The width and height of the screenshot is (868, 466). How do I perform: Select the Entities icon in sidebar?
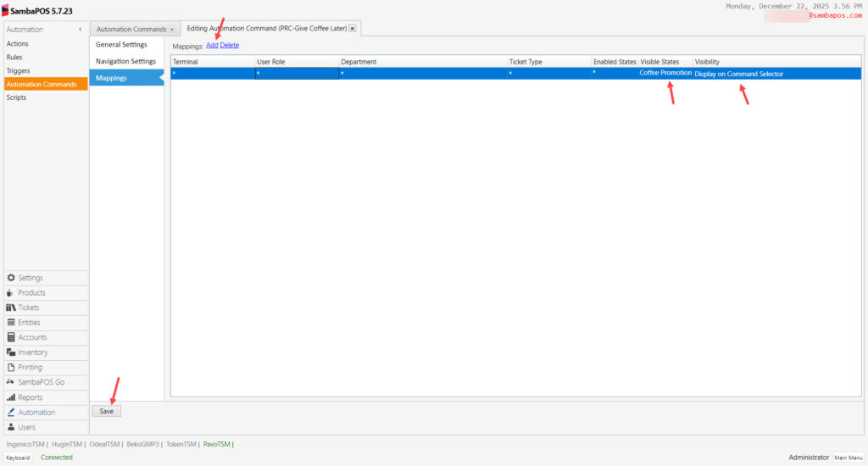click(x=11, y=323)
